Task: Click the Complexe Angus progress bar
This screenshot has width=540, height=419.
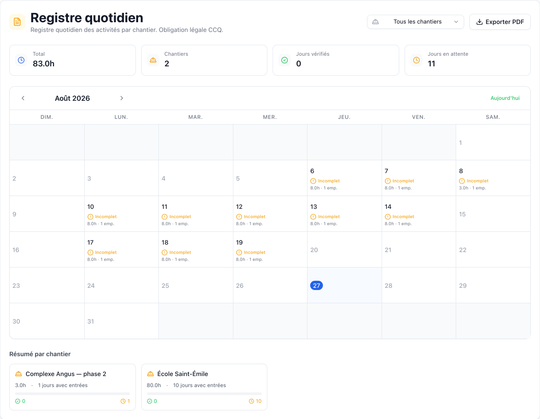Action: [72, 393]
